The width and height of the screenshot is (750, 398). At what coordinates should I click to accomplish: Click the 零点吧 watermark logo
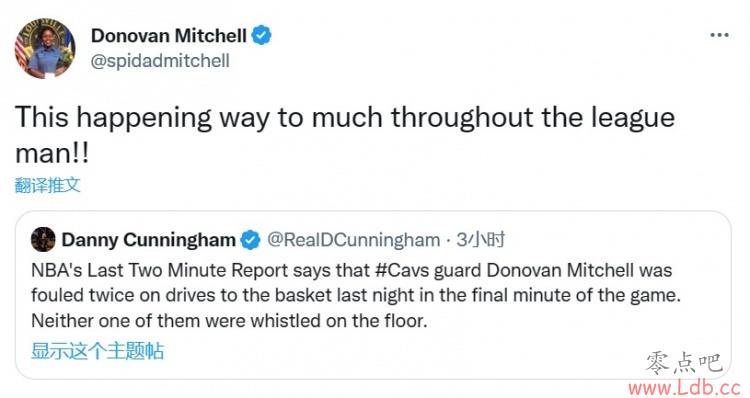tap(684, 363)
